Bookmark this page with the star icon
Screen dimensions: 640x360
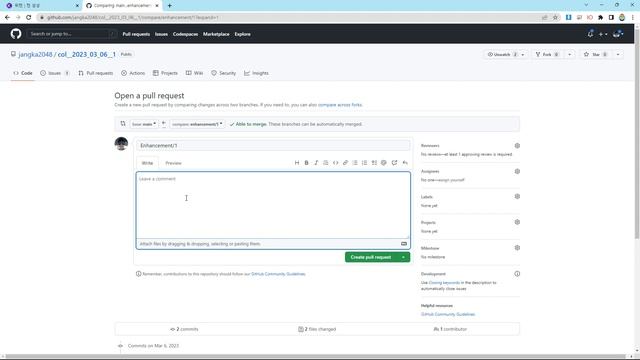click(555, 18)
